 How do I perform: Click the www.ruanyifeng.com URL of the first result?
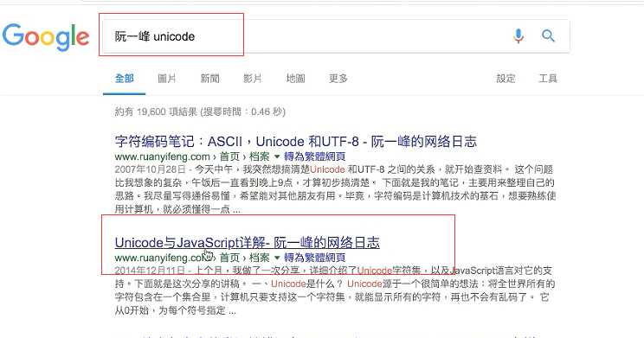tap(162, 156)
